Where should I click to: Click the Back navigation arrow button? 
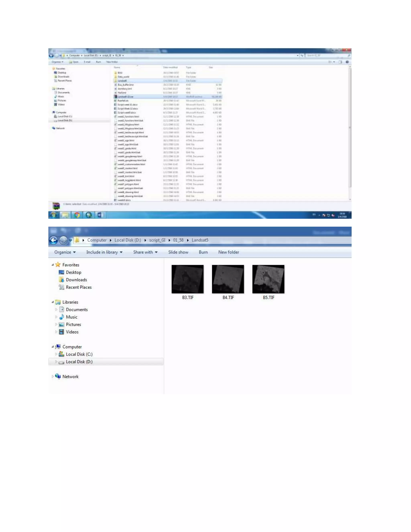click(53, 240)
